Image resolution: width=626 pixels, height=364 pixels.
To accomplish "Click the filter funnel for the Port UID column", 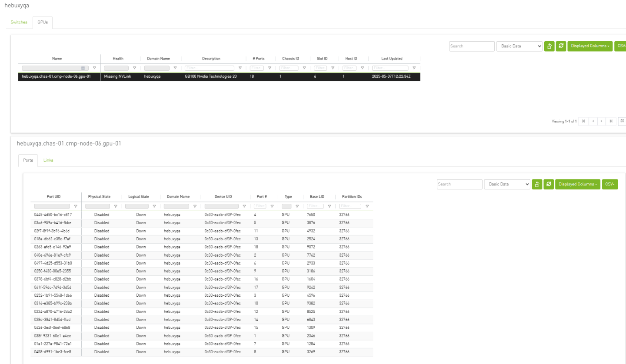I will click(76, 206).
